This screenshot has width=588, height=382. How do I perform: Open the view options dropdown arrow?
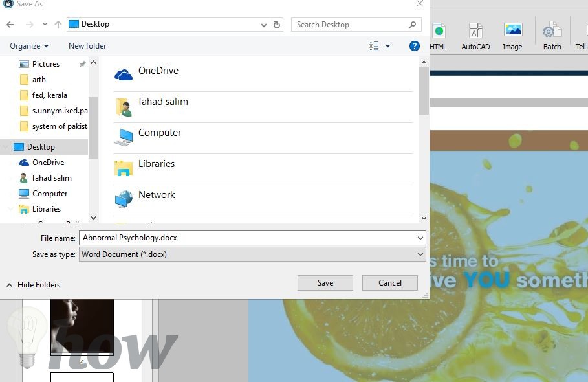[x=387, y=46]
